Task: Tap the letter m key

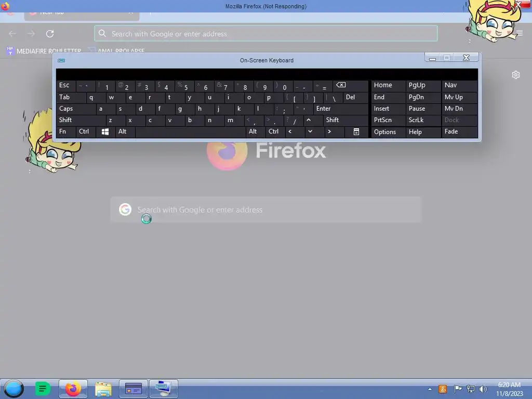Action: point(234,120)
